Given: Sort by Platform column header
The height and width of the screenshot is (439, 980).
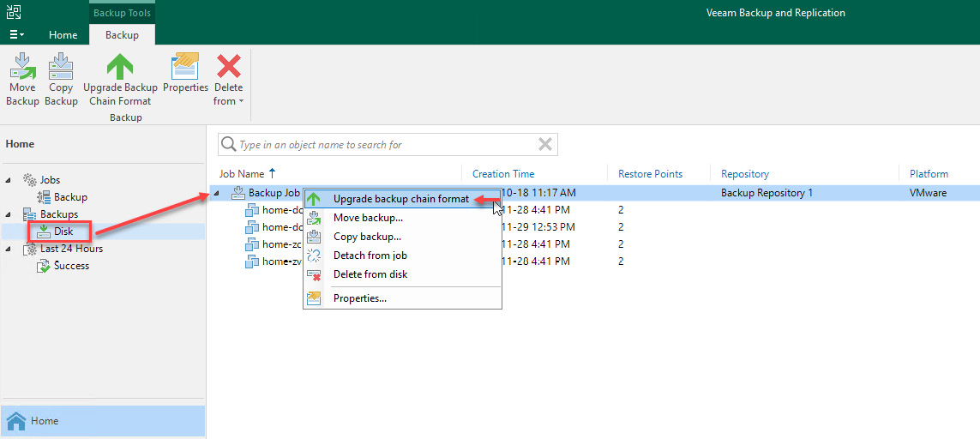Looking at the screenshot, I should point(929,174).
